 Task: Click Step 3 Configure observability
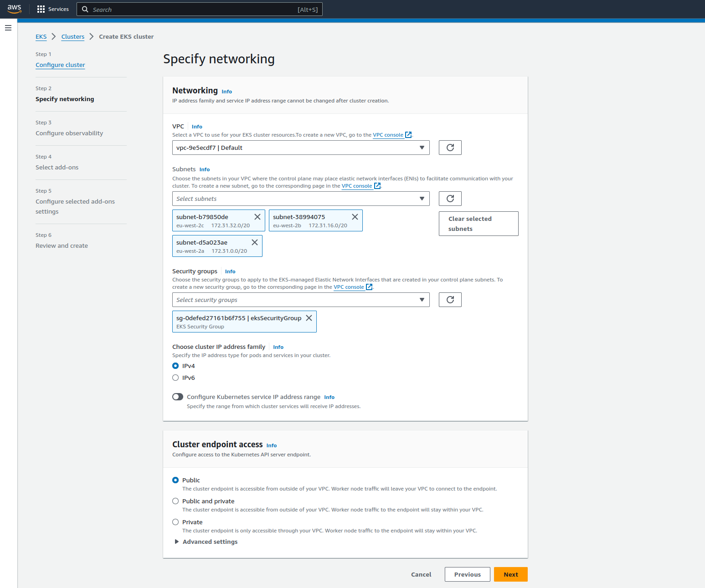point(69,133)
